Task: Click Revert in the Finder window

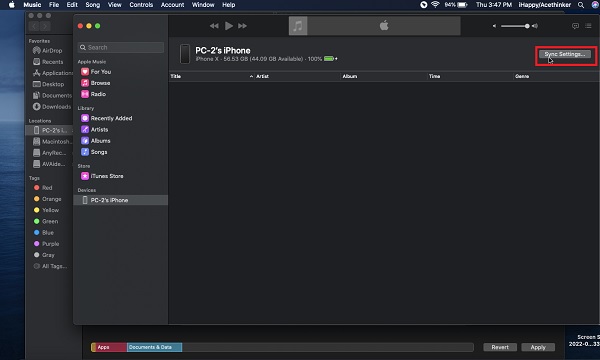Action: tap(500, 347)
